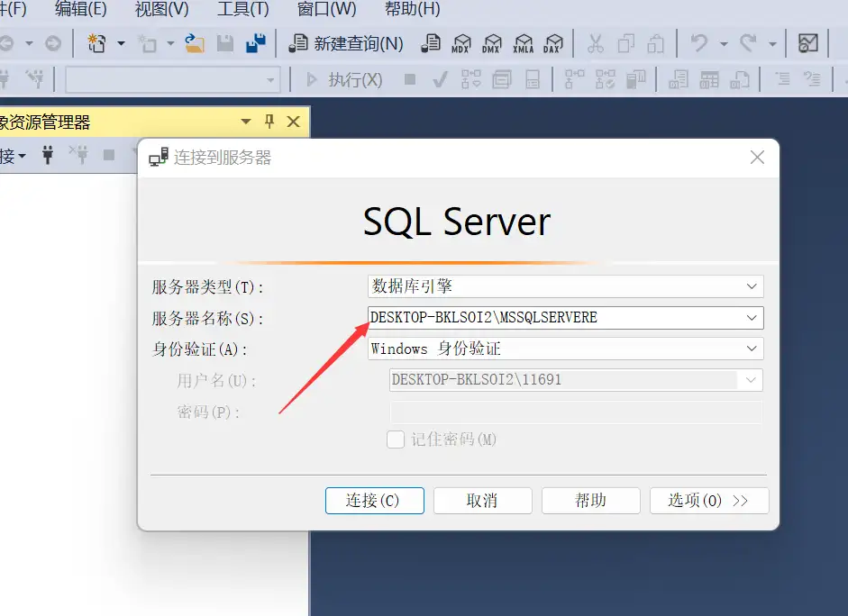848x616 pixels.
Task: Open a new DMX query
Action: pos(492,43)
